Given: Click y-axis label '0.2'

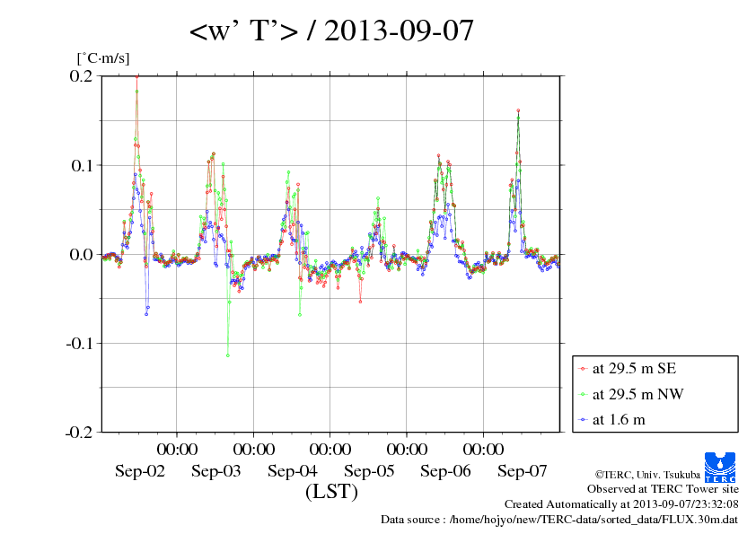Looking at the screenshot, I should (81, 75).
